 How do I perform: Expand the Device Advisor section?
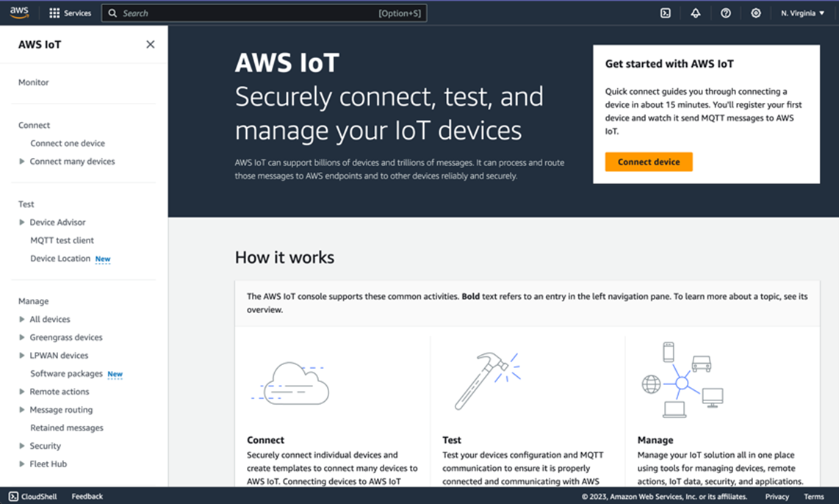[22, 223]
